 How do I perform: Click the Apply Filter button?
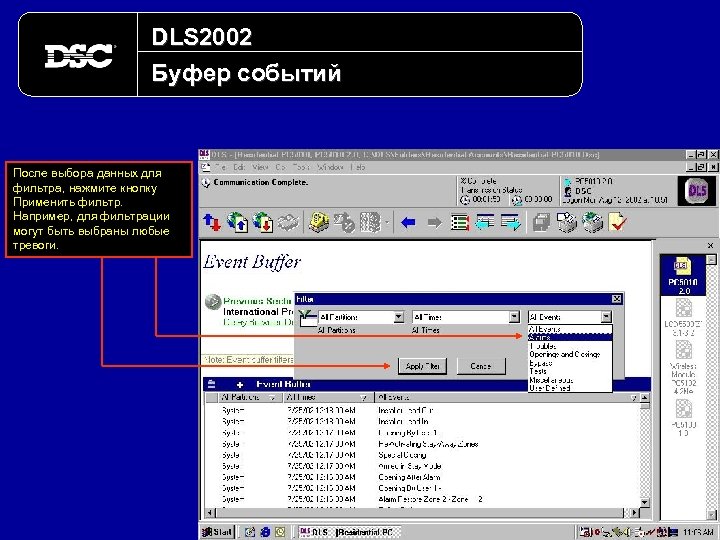click(422, 366)
